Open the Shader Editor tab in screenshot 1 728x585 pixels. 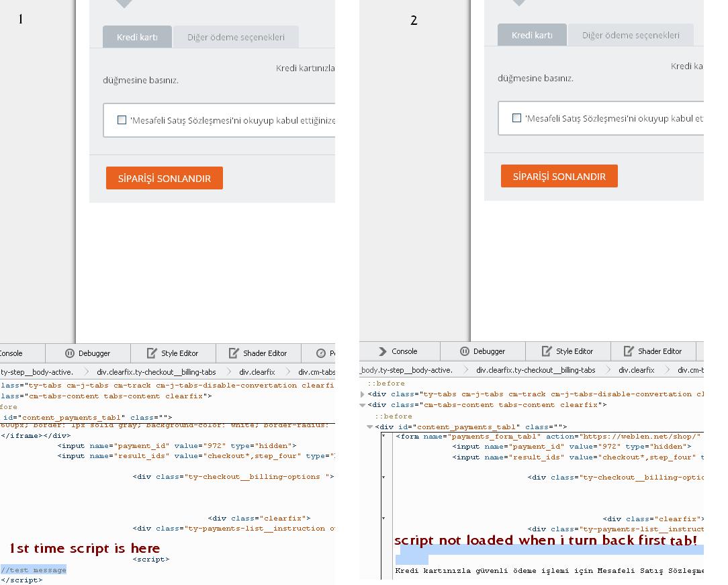259,353
